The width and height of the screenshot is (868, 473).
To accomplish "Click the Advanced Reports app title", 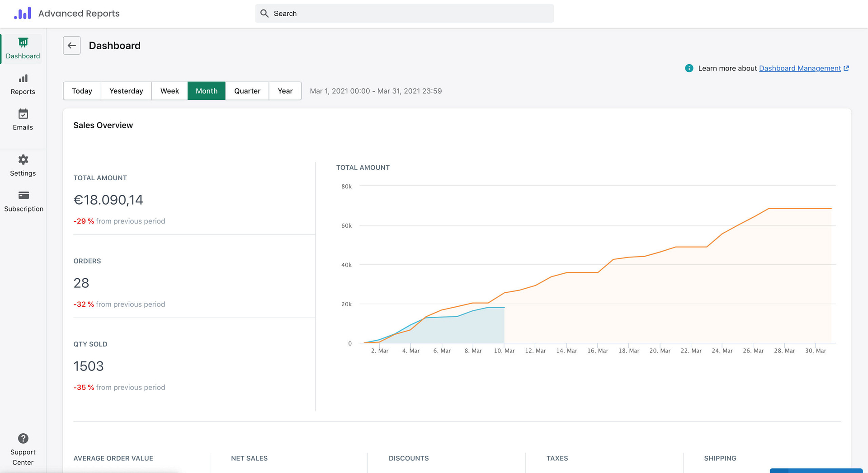I will (79, 14).
